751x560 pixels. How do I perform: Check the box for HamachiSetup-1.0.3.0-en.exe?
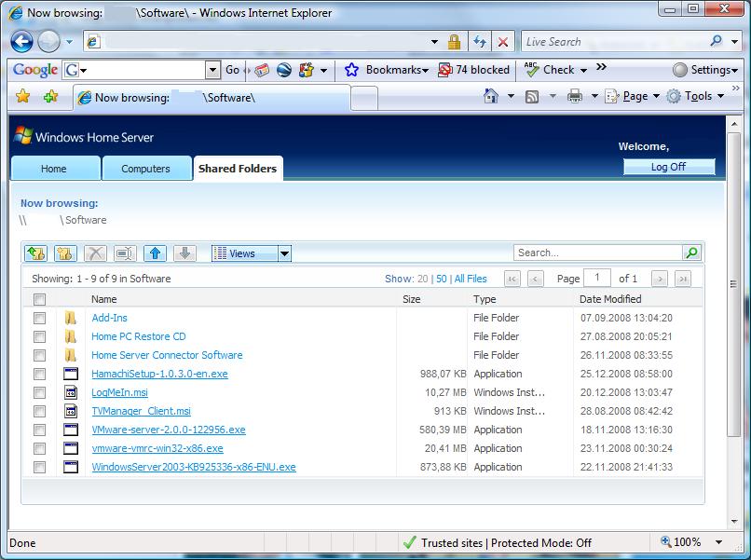click(40, 375)
